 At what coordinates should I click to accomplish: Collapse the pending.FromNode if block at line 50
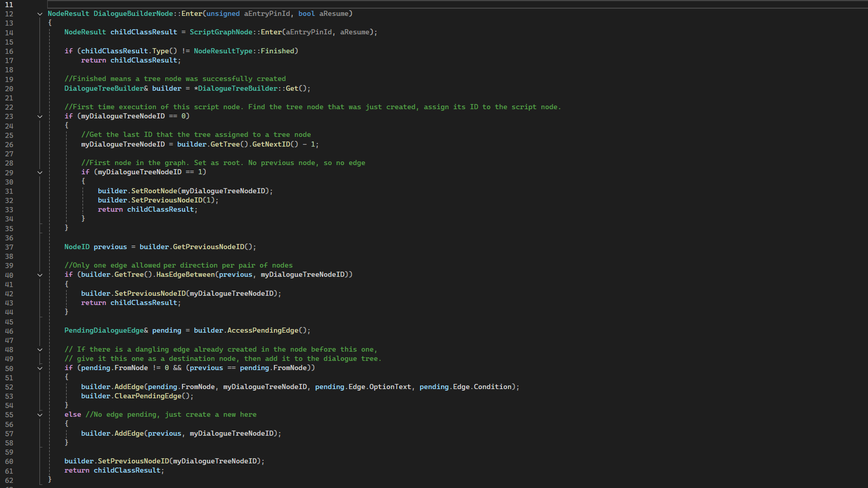(x=40, y=368)
